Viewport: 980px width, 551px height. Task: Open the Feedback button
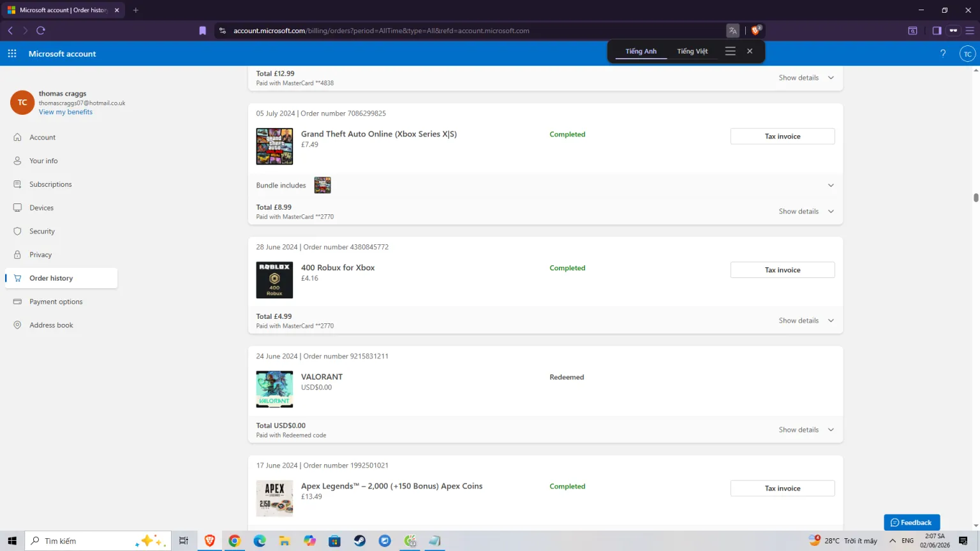tap(912, 522)
